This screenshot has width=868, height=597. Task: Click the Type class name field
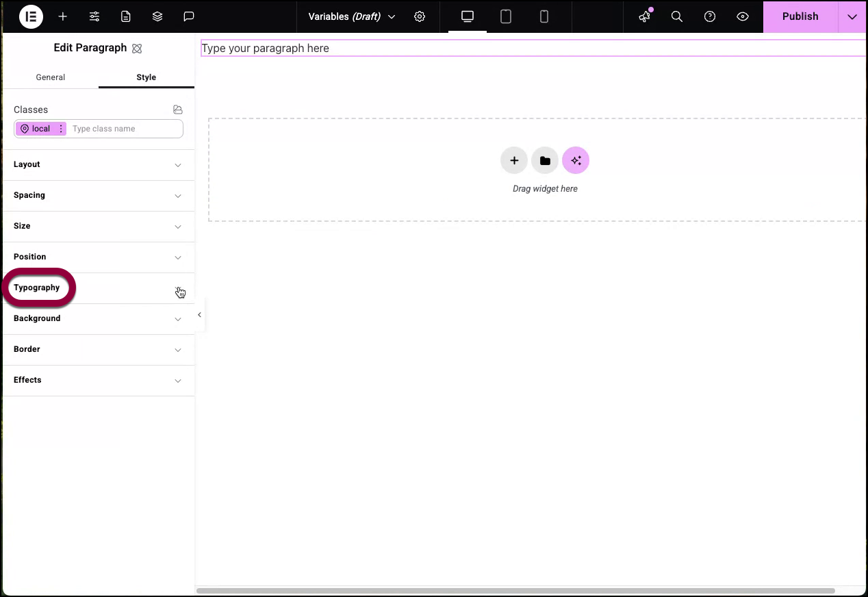click(x=125, y=129)
